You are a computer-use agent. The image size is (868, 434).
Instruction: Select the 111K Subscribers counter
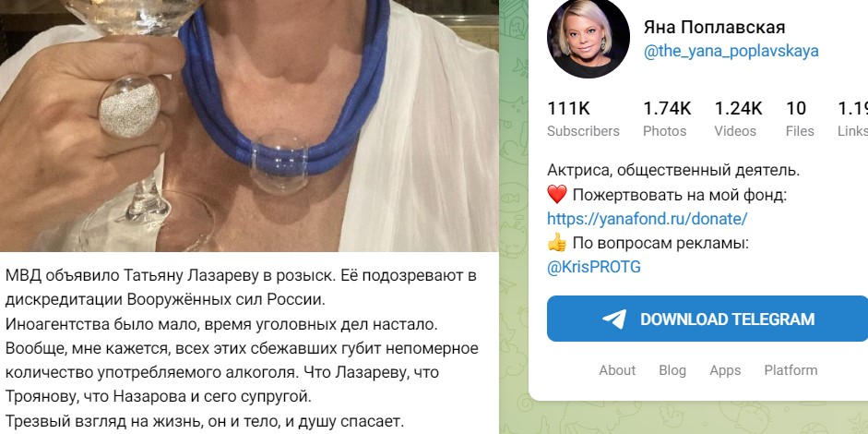[584, 118]
